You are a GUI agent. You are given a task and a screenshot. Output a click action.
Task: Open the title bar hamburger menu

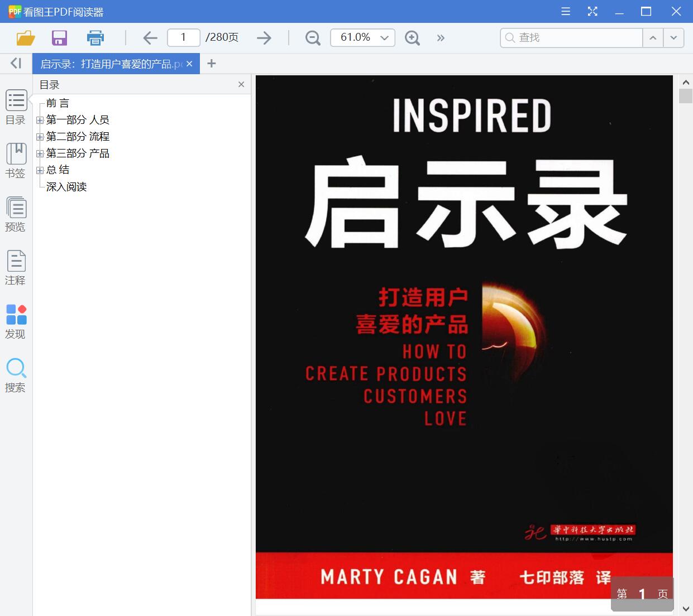click(x=566, y=11)
